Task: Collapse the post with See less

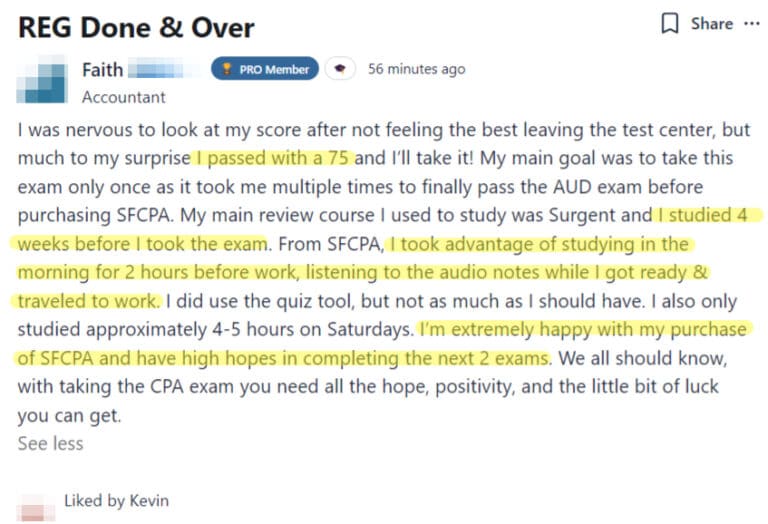Action: (50, 443)
